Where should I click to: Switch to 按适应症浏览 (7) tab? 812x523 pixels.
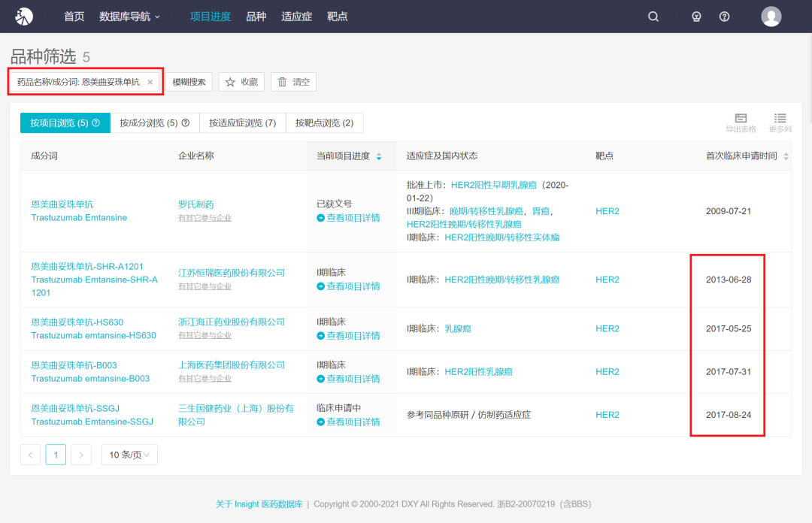[242, 122]
